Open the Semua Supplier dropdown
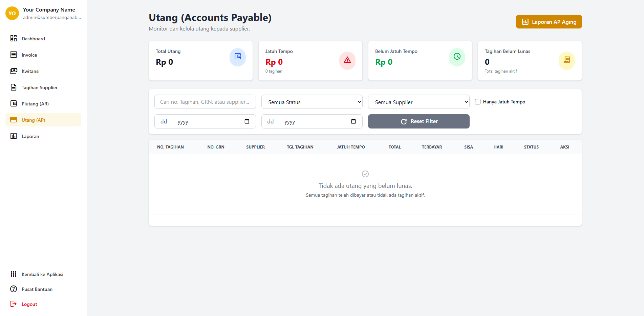Image resolution: width=644 pixels, height=316 pixels. (418, 102)
